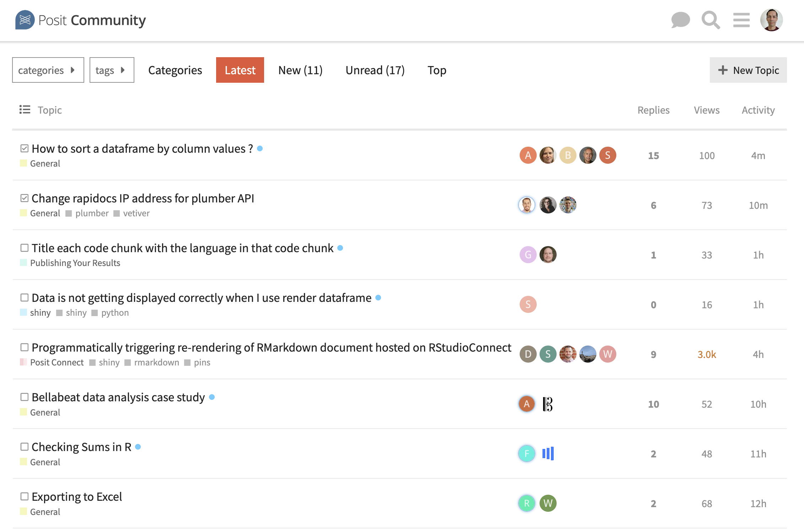Click the blue bars avatar on Checking Sums
Viewport: 804px width, 532px height.
click(x=548, y=454)
